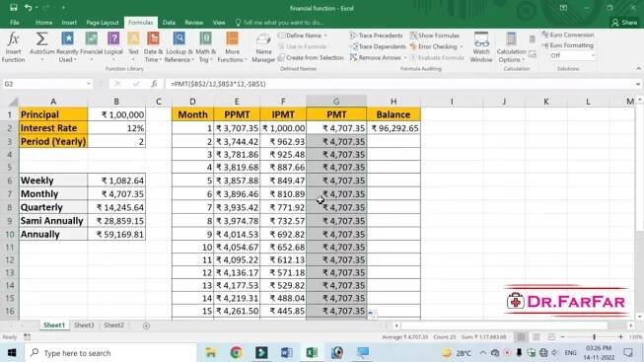
Task: Click Error Checking
Action: coord(433,46)
